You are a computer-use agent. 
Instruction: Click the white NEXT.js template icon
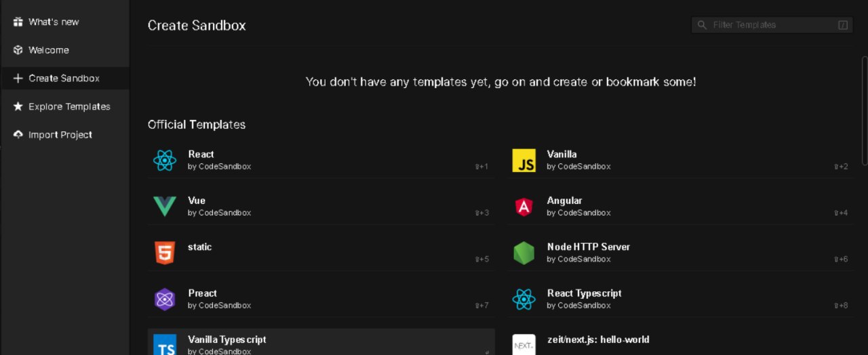click(x=524, y=345)
